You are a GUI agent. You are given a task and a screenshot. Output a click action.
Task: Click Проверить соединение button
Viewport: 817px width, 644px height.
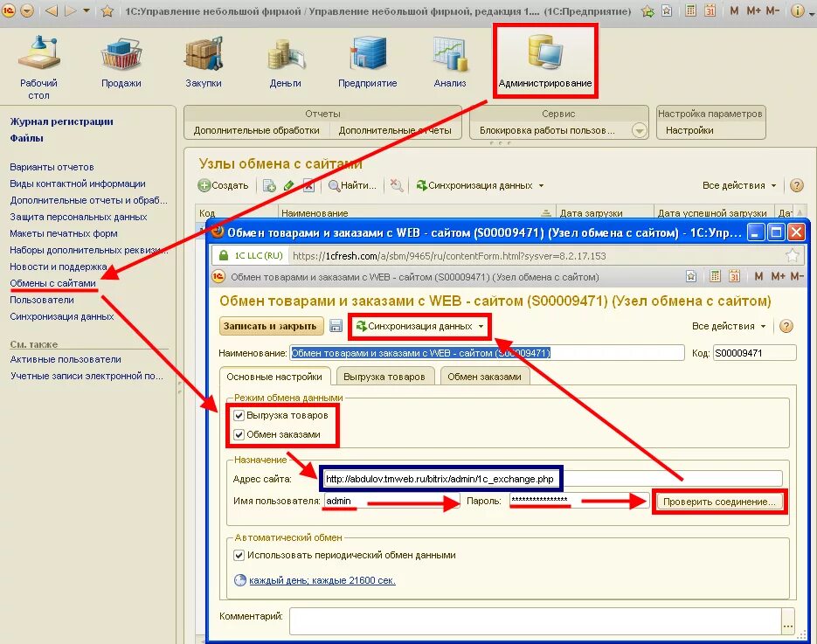pos(719,502)
